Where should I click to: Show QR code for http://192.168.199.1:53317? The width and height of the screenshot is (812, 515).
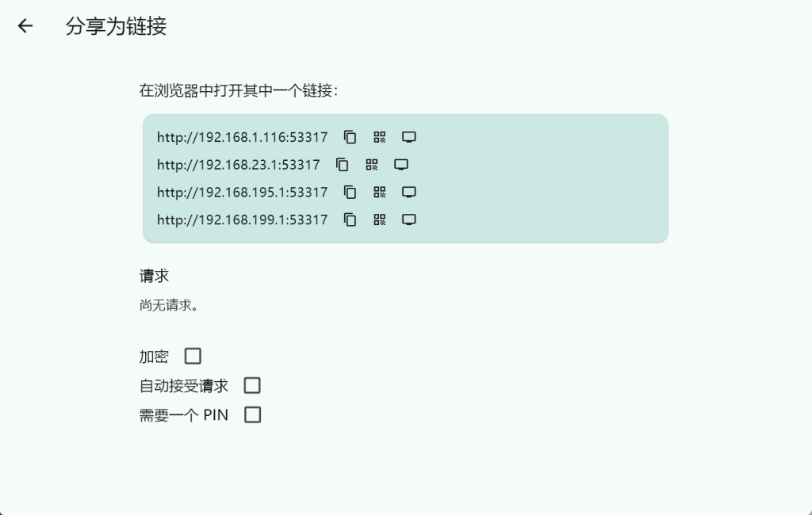379,219
